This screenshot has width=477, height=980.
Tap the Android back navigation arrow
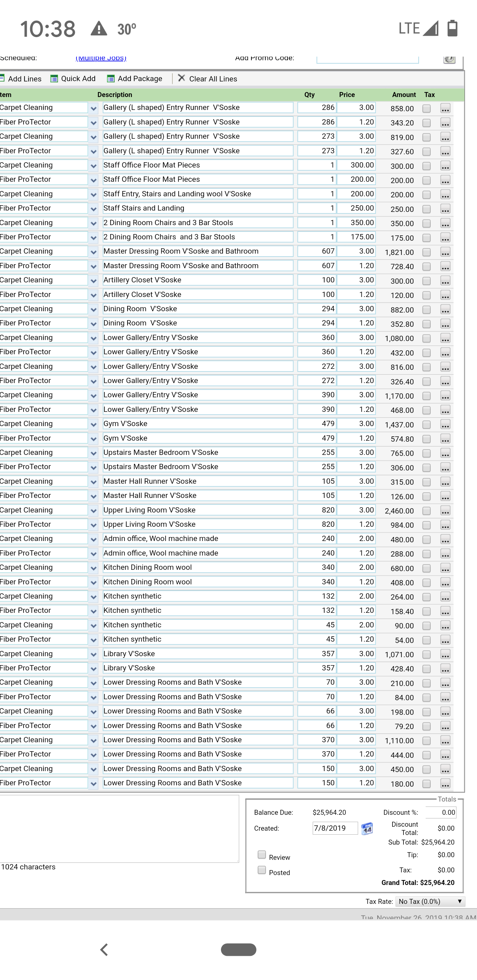[104, 950]
